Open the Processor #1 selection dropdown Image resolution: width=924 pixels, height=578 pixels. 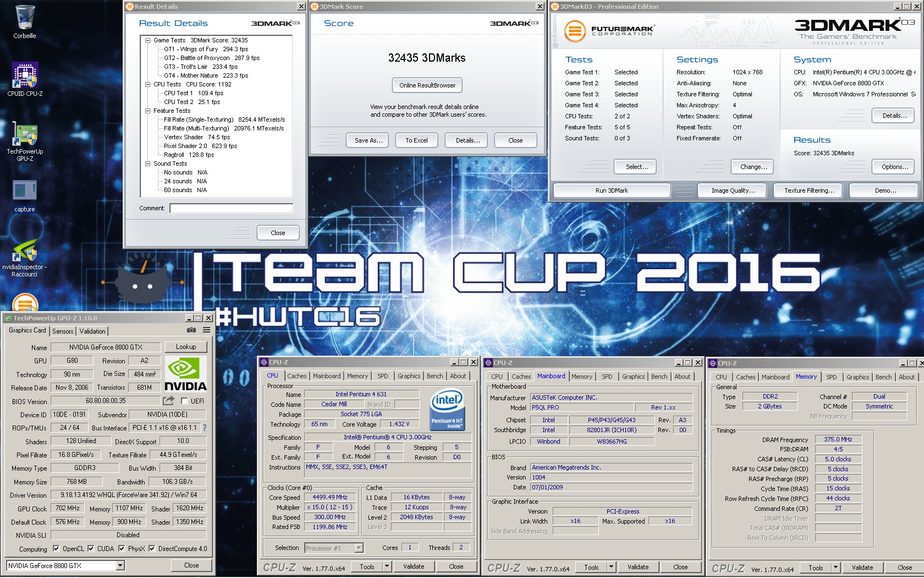pyautogui.click(x=359, y=548)
